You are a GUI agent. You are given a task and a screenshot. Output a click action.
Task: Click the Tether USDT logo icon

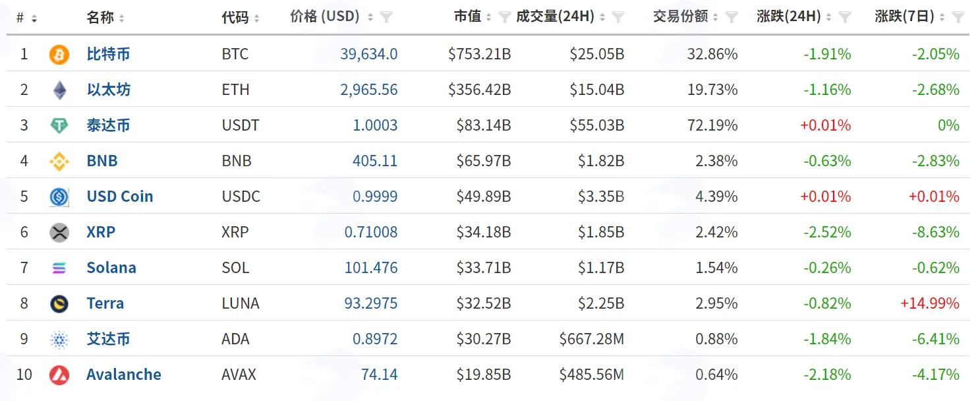tap(59, 125)
